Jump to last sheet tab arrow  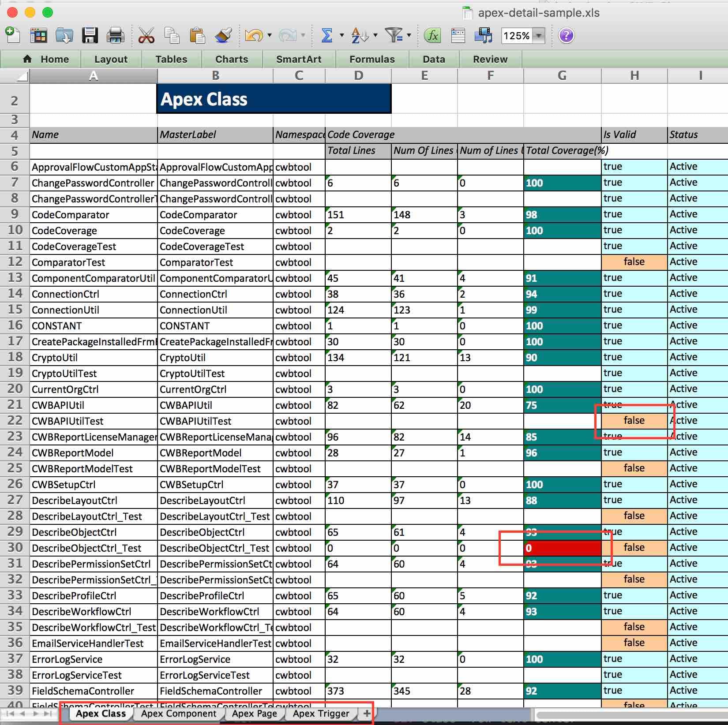48,714
